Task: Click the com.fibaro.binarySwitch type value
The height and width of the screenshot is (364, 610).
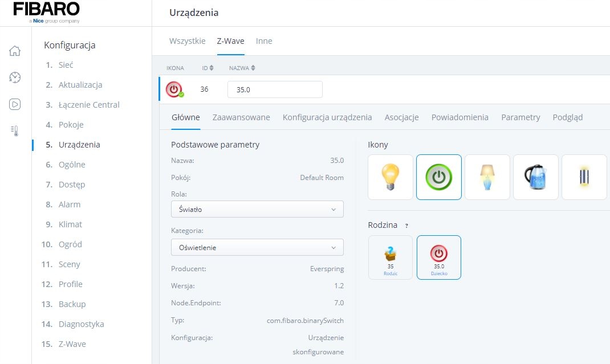Action: (x=305, y=321)
